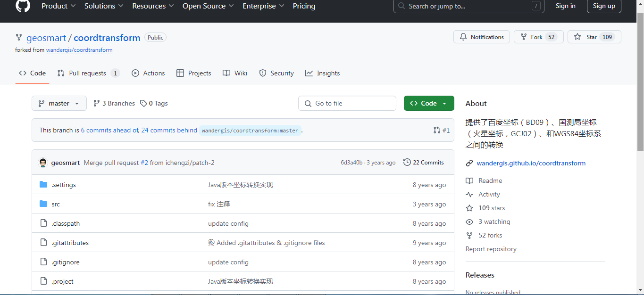Click the Go to file search box
The image size is (644, 295).
point(347,103)
